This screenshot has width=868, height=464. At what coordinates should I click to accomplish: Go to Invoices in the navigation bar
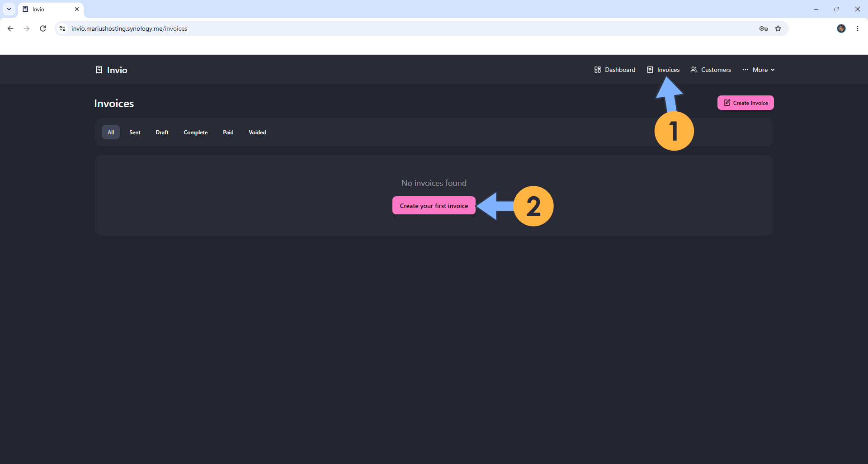click(x=663, y=70)
